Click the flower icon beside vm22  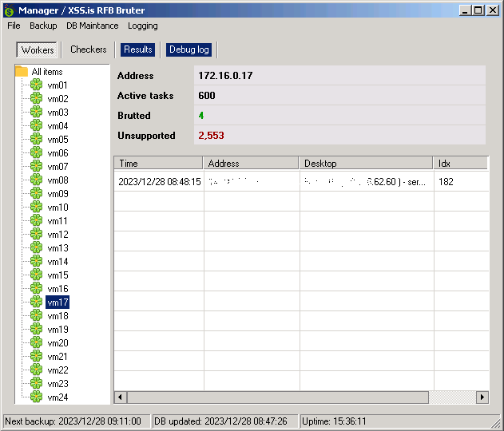pyautogui.click(x=36, y=370)
